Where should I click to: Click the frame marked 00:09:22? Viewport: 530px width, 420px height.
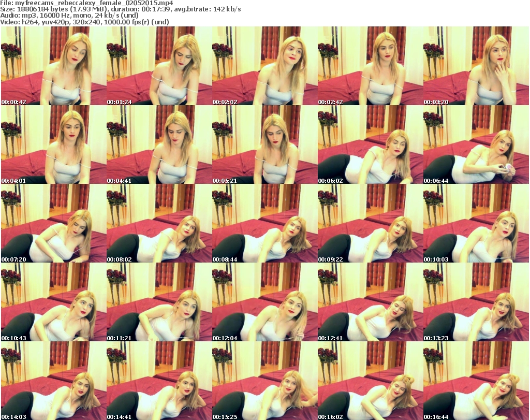click(371, 223)
